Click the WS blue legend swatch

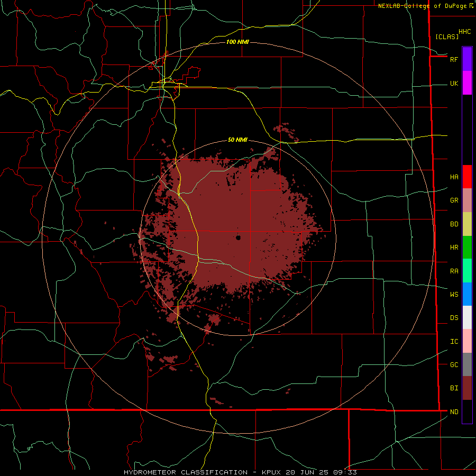[467, 294]
